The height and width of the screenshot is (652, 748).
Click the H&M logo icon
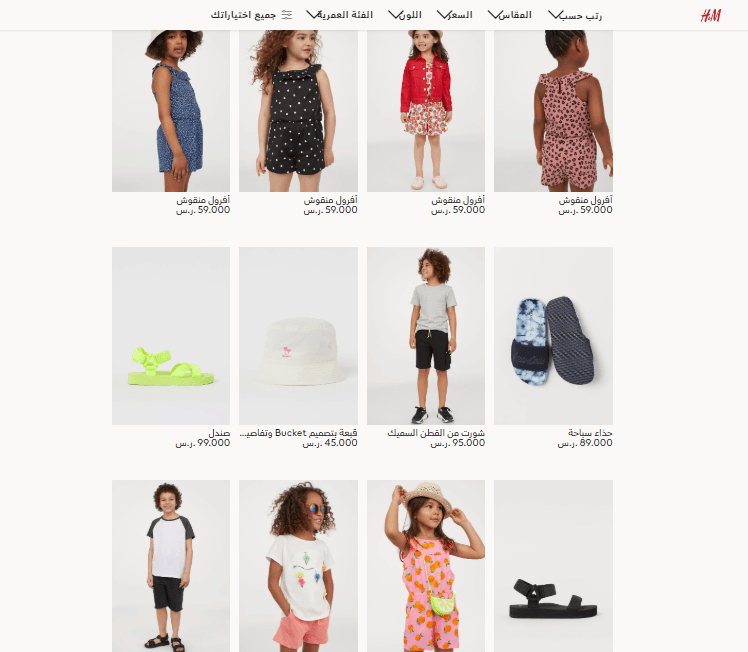711,16
